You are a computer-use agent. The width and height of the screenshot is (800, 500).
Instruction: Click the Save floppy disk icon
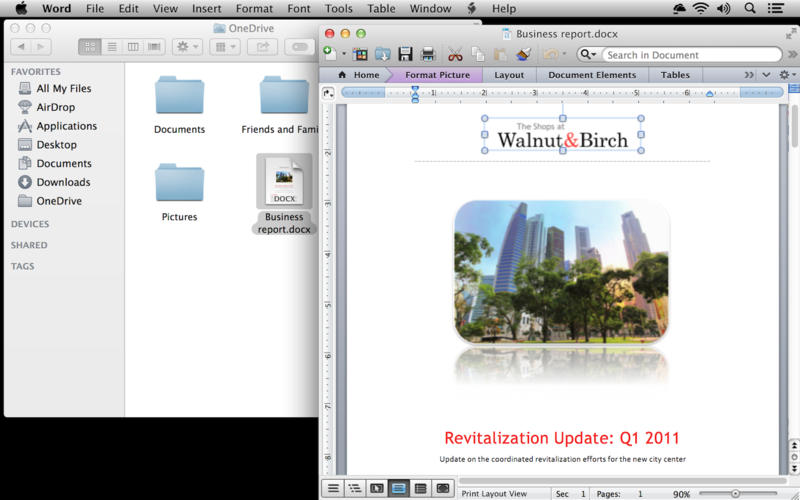coord(405,54)
